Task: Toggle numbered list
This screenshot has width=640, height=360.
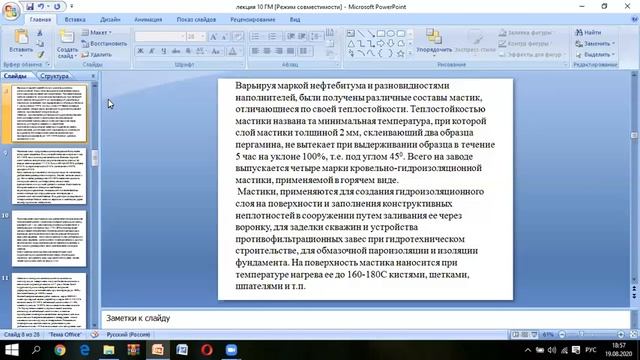Action: tap(272, 37)
